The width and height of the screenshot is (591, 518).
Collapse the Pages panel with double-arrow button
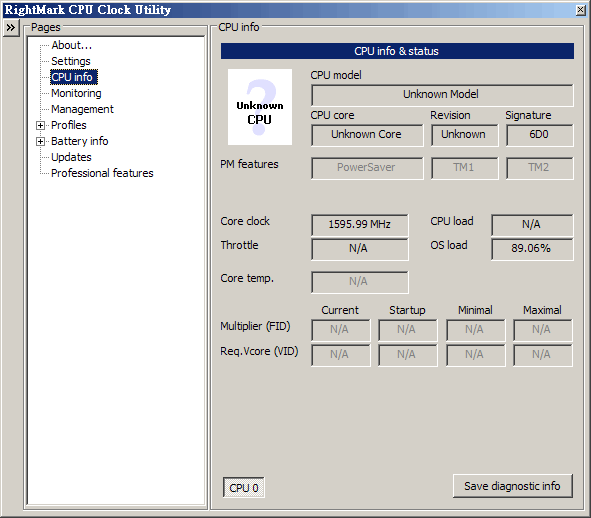[x=11, y=28]
